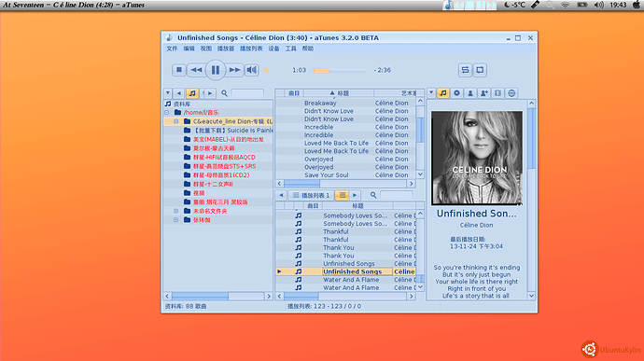644x361 pixels.
Task: Click the 曲目 header in navigator table
Action: coord(294,93)
